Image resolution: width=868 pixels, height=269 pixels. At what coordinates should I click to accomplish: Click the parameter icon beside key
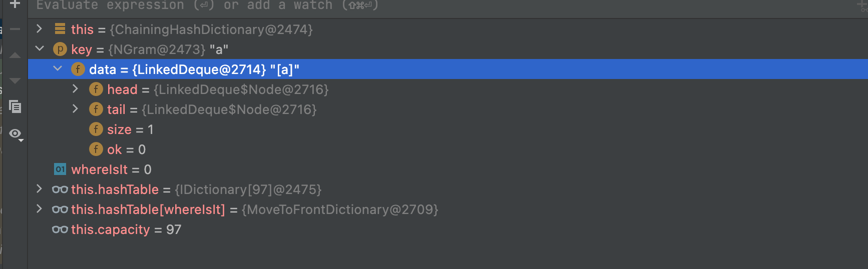(x=60, y=49)
